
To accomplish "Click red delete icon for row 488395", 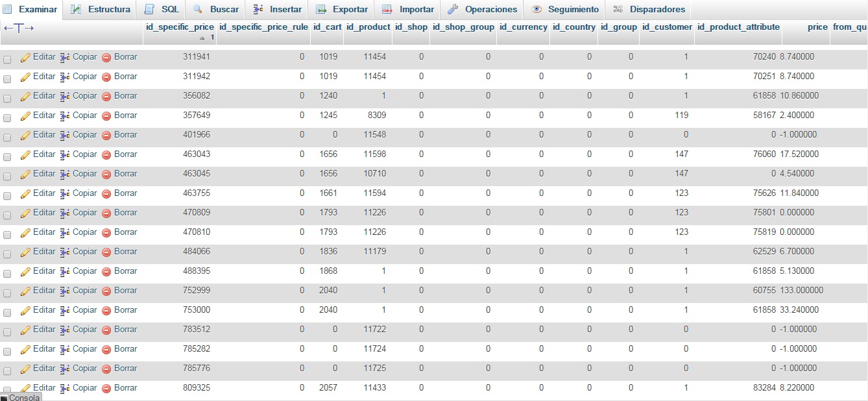I will coord(107,271).
